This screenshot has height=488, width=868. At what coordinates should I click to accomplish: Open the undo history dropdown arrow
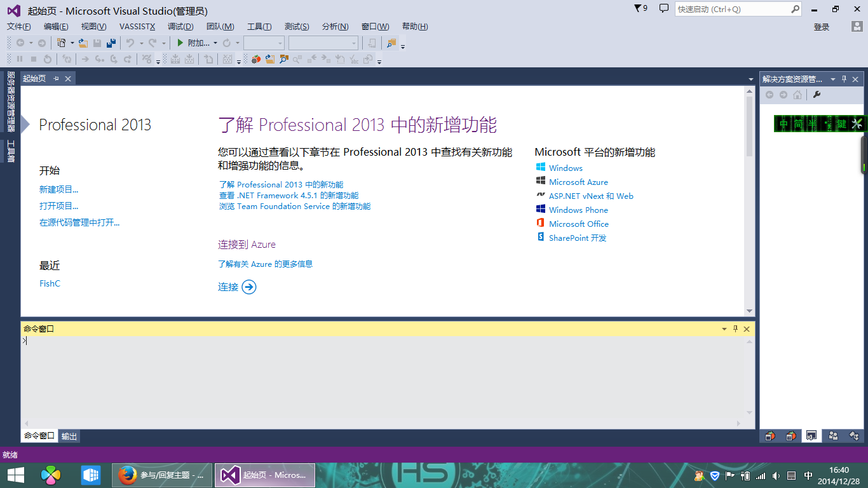[140, 43]
